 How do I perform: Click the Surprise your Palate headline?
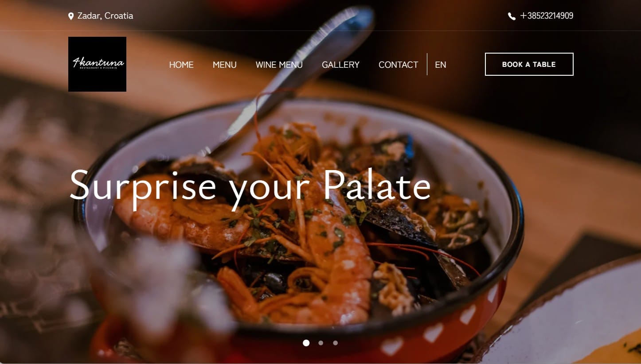point(250,185)
